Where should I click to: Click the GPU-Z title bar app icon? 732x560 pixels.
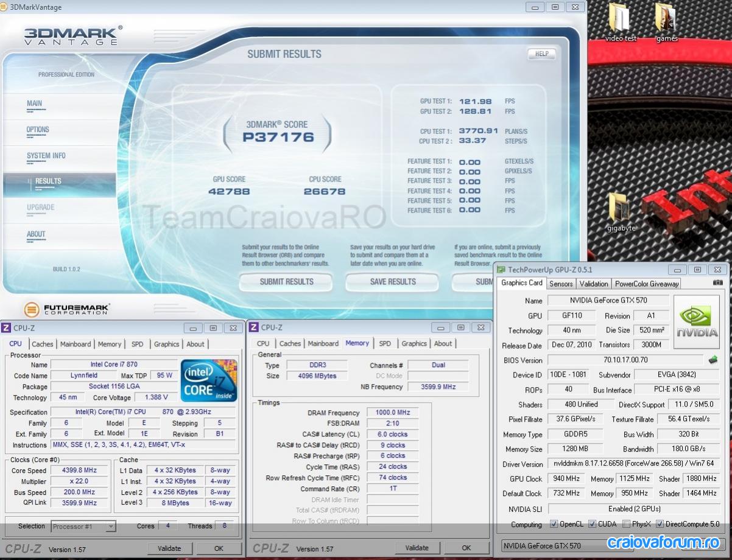(x=501, y=270)
